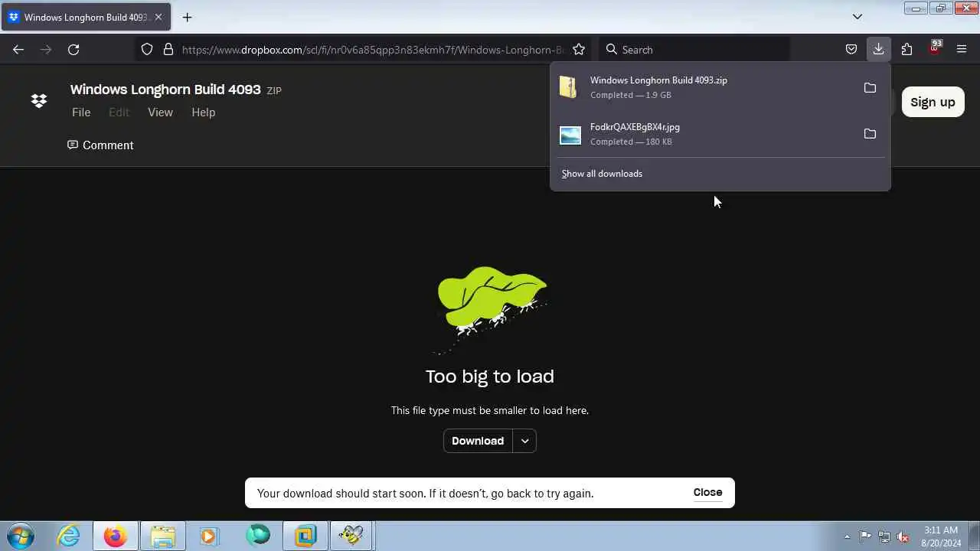Click the Comment button
The width and height of the screenshot is (980, 551).
(x=100, y=145)
